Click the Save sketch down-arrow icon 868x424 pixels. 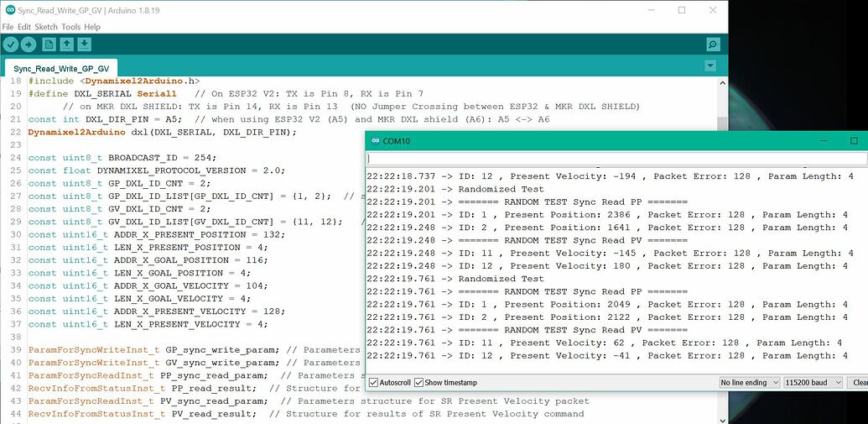85,44
